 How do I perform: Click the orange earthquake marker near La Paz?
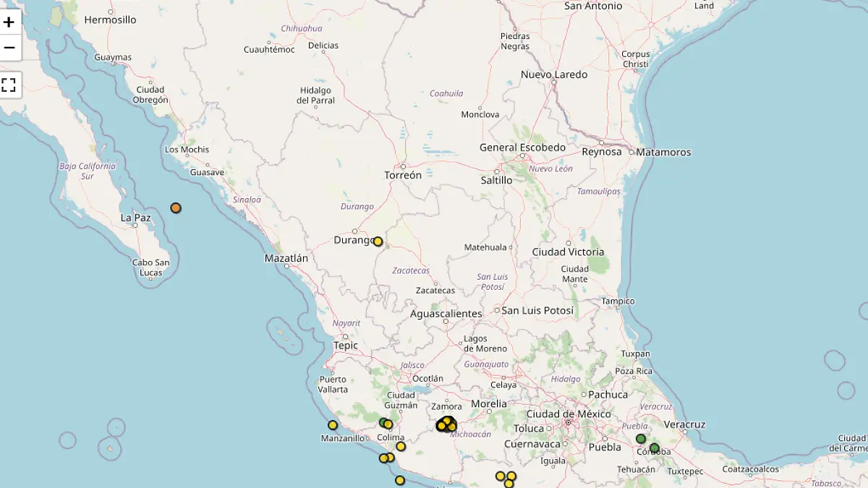point(176,208)
